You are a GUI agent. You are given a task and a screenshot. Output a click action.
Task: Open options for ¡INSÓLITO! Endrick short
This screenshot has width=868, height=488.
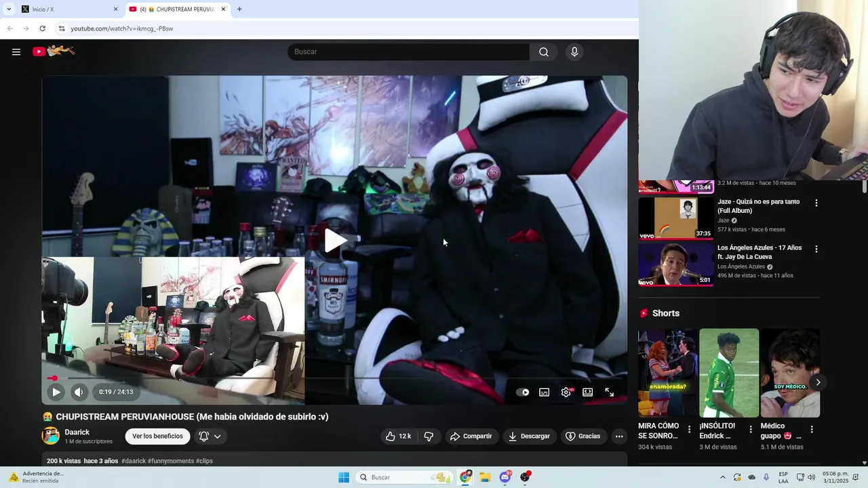pos(750,429)
